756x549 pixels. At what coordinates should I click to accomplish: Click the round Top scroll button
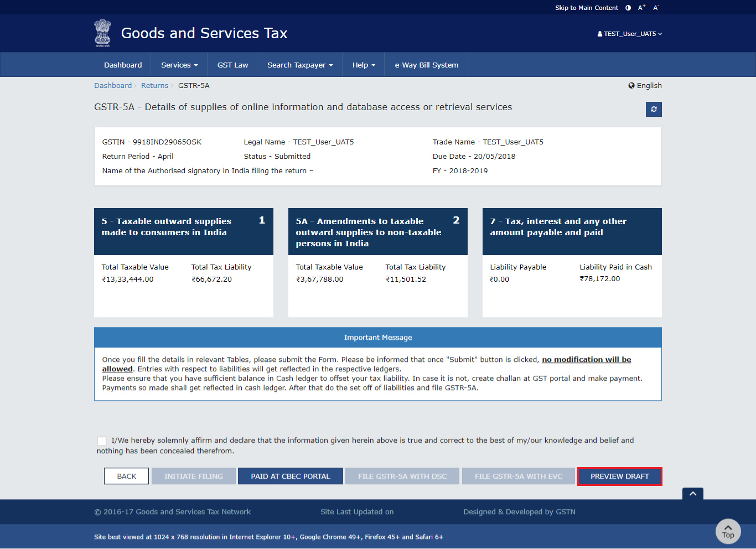pos(728,531)
